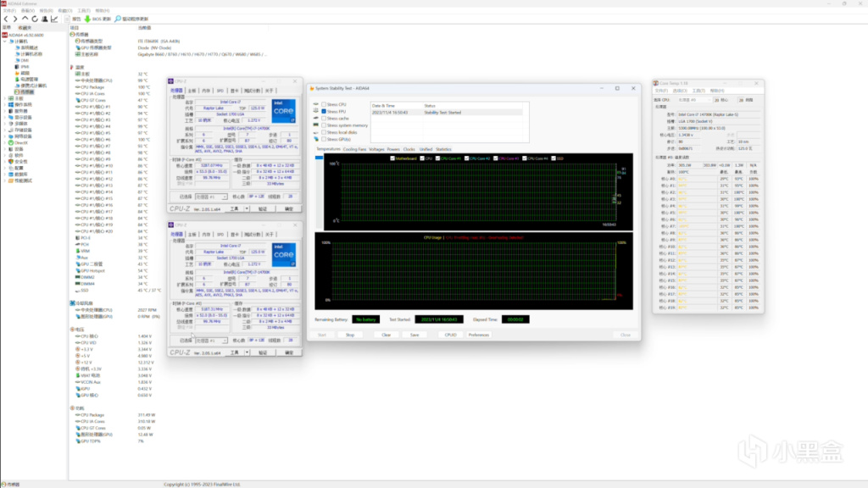
Task: Click the blue graph scroll indicator
Action: point(319,158)
